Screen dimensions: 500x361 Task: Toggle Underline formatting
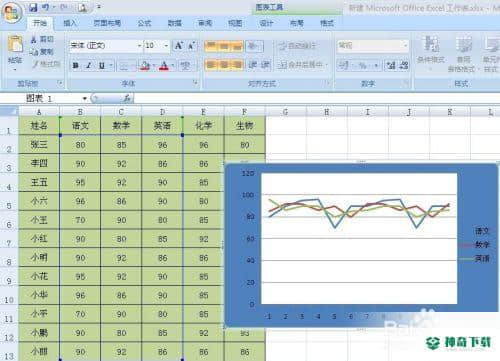[x=102, y=65]
